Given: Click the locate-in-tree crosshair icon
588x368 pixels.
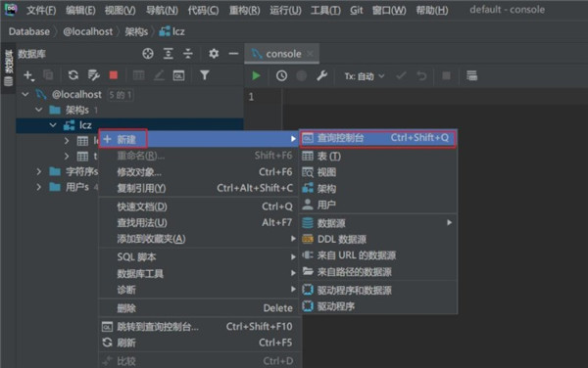Looking at the screenshot, I should (x=148, y=54).
